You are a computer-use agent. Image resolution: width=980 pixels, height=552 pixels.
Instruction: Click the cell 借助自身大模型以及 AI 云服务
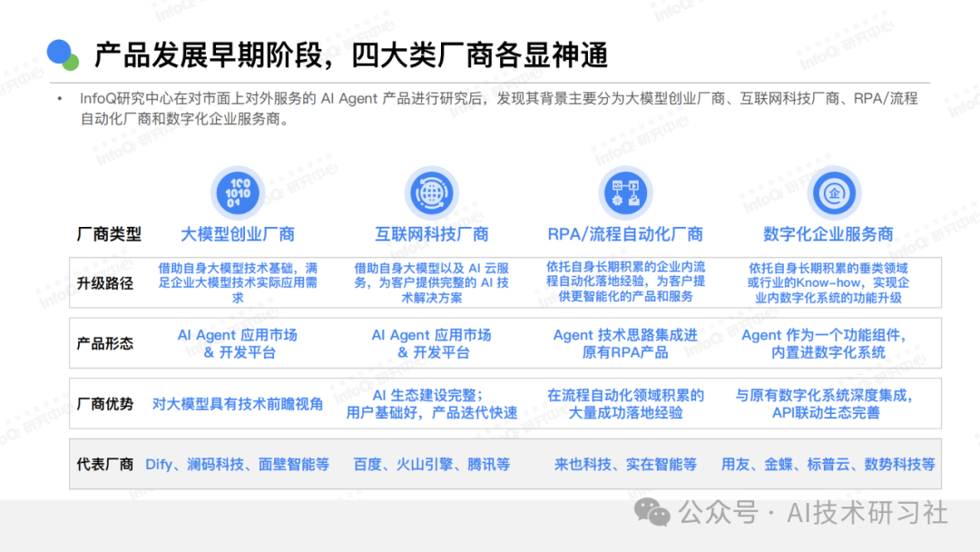431,283
